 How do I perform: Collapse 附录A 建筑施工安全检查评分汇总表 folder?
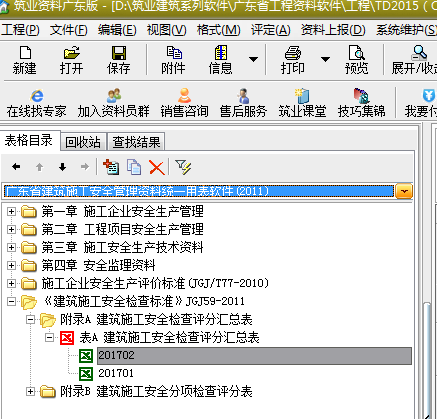tap(30, 320)
